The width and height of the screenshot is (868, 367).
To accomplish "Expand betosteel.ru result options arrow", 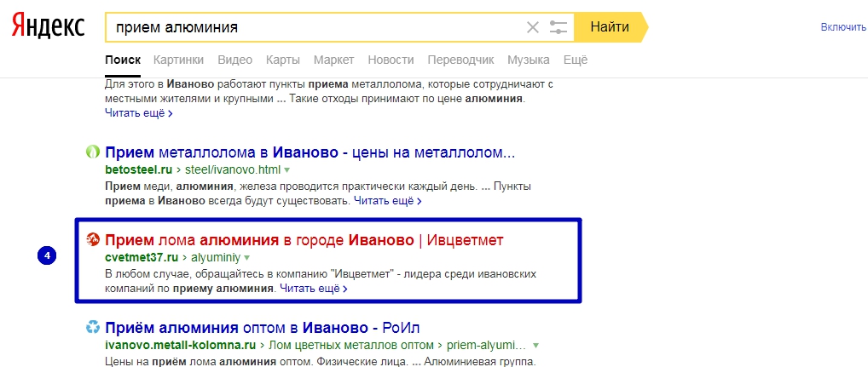I will click(287, 169).
